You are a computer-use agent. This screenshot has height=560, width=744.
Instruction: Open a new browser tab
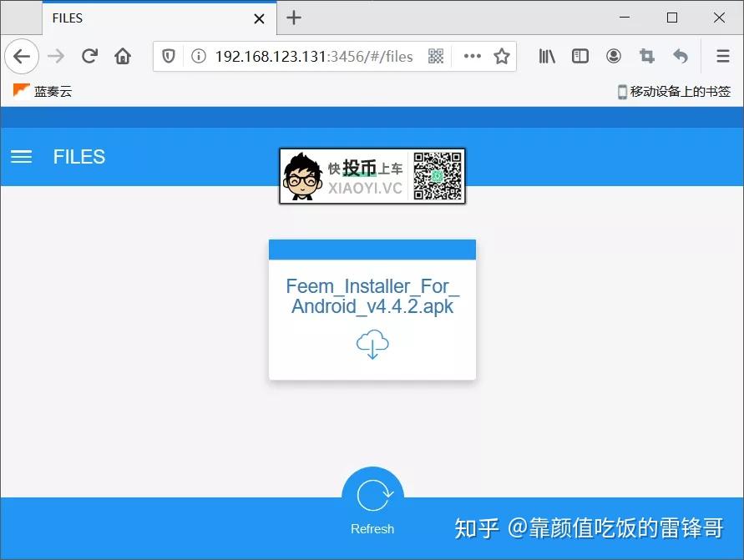(294, 18)
